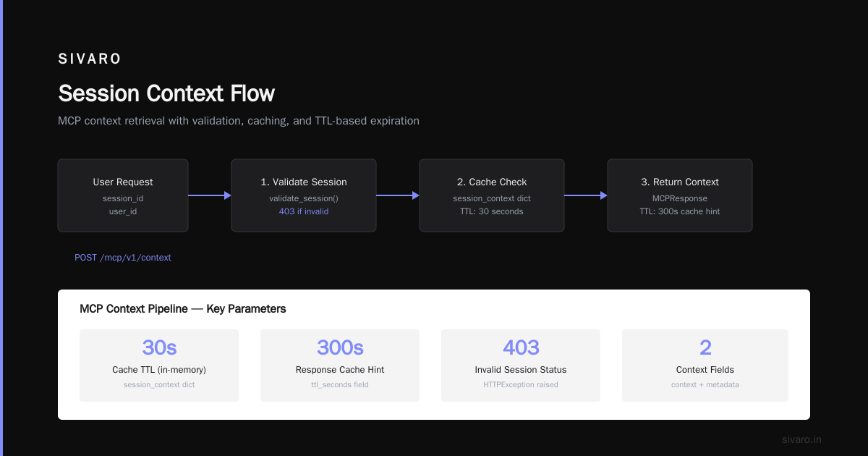
Task: Open the Validate Session step box
Action: point(304,195)
